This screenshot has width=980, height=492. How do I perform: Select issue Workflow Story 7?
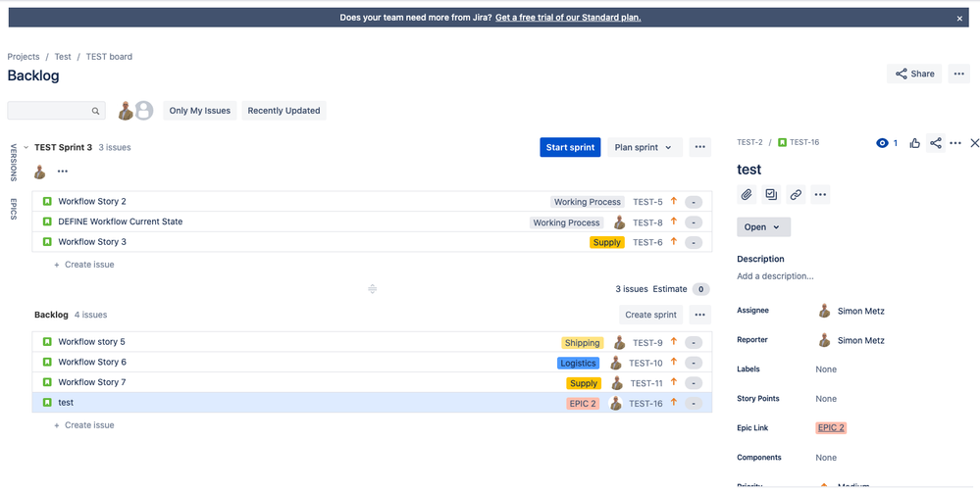coord(372,382)
